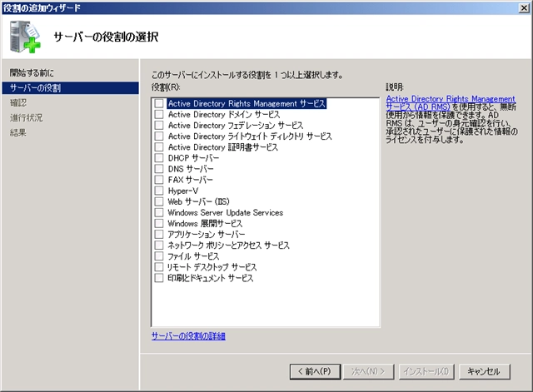Tick Windows Server Update Services checkbox
Viewport: 533px width, 392px height.
(x=159, y=212)
